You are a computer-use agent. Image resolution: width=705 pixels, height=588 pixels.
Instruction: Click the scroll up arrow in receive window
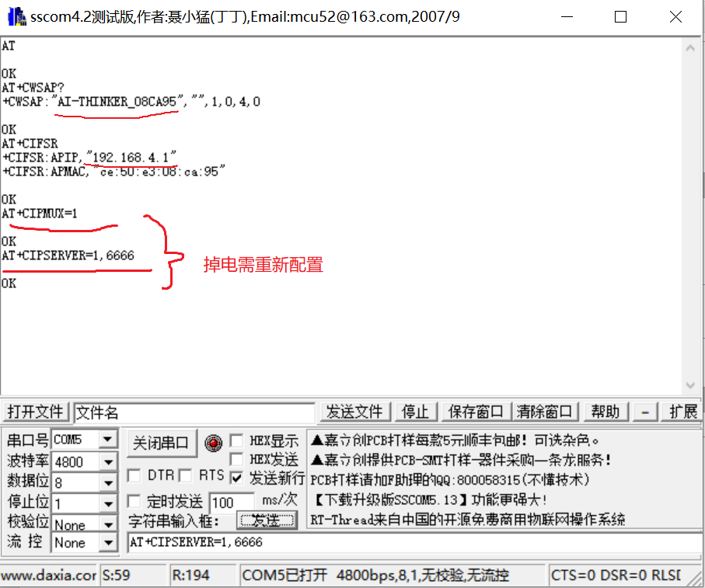[x=690, y=47]
